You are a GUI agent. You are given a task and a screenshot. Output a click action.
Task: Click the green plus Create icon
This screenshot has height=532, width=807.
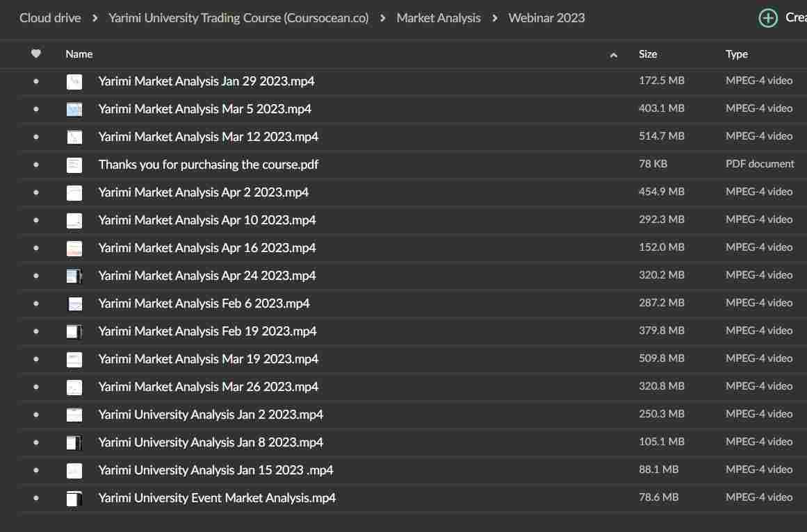(x=768, y=18)
